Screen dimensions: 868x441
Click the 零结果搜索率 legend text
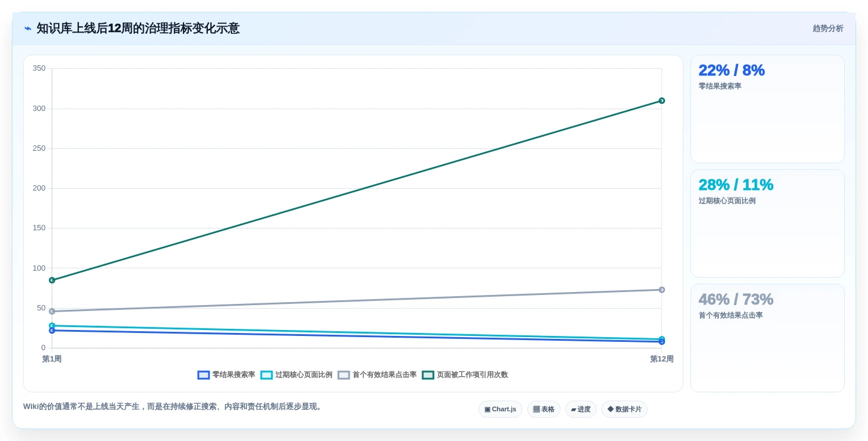[234, 375]
